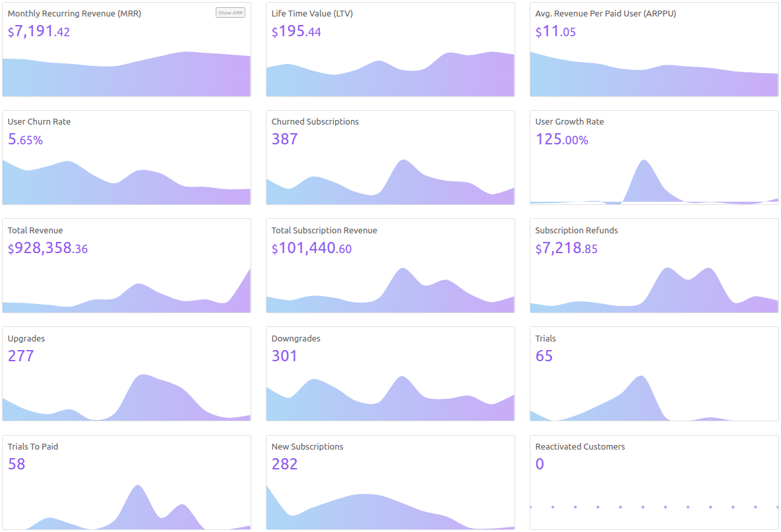Open the Churned Subscriptions chart
Viewport: 781px width, 532px height.
pyautogui.click(x=390, y=182)
